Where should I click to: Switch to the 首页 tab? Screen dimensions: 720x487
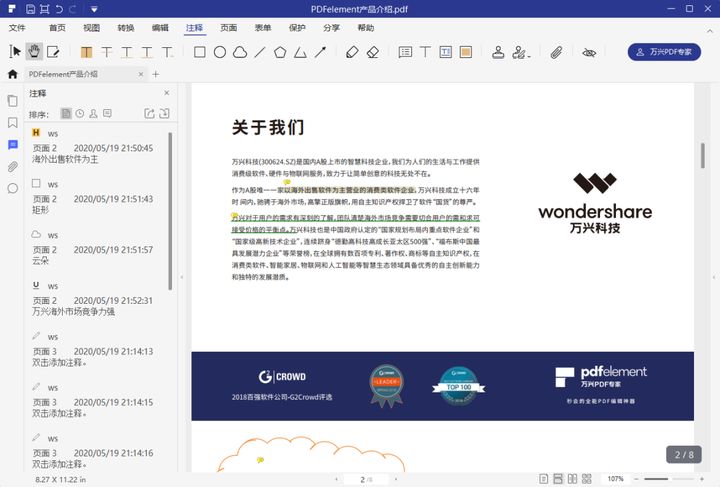coord(57,28)
